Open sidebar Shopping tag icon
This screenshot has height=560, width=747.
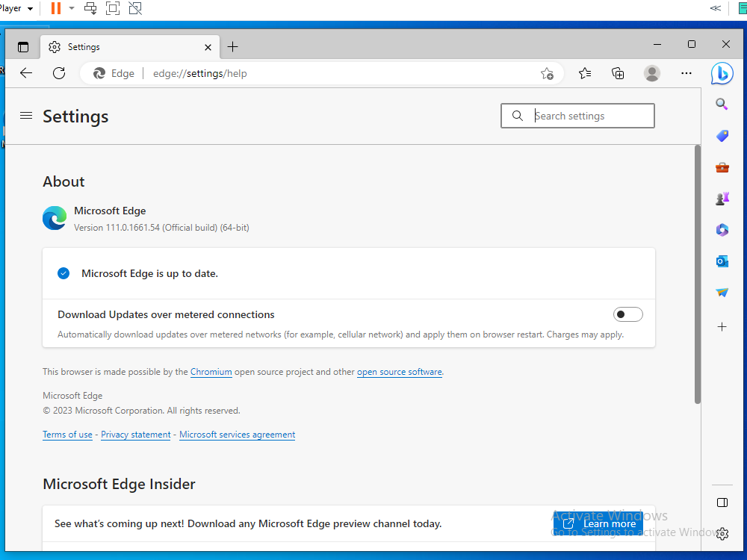coord(722,136)
